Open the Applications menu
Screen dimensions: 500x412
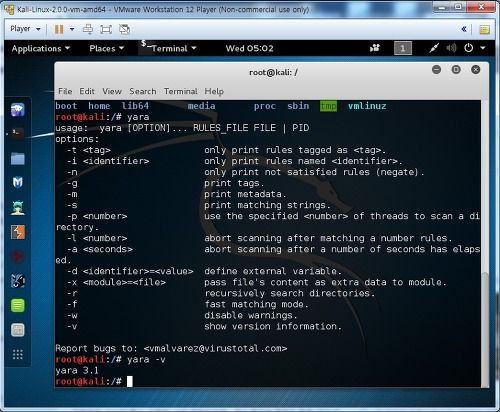[41, 49]
